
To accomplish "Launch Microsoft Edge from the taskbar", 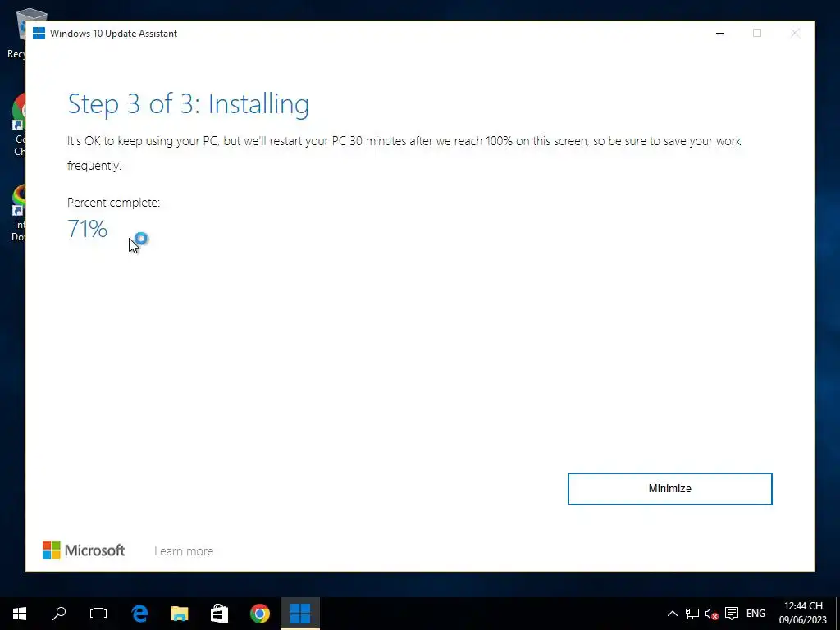I will [139, 614].
